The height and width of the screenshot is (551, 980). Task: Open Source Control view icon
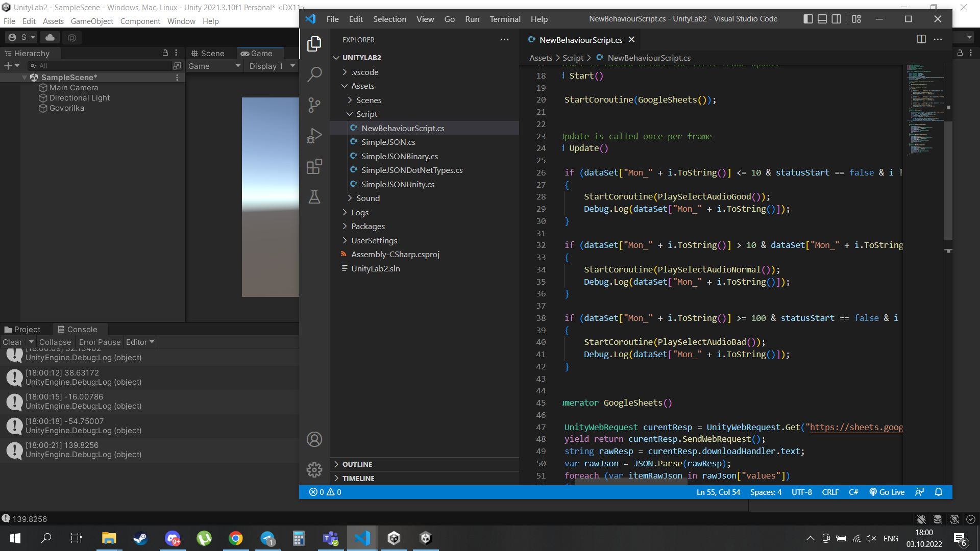[314, 105]
